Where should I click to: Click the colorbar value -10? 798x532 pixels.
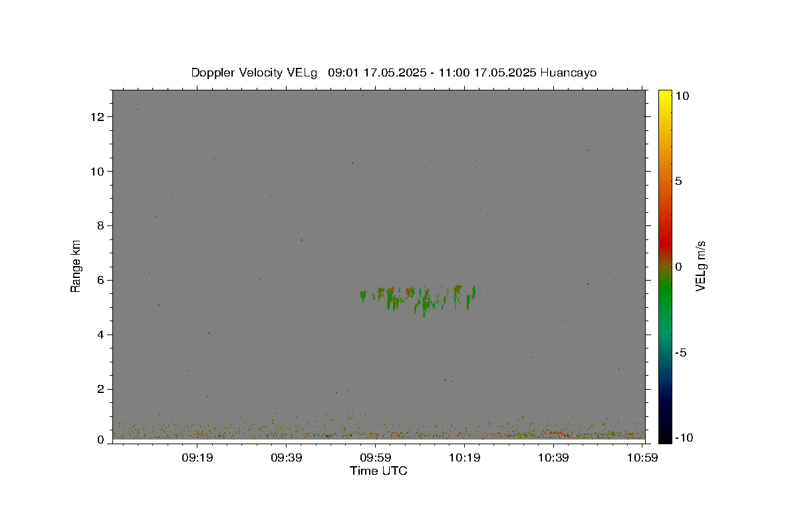(x=684, y=438)
